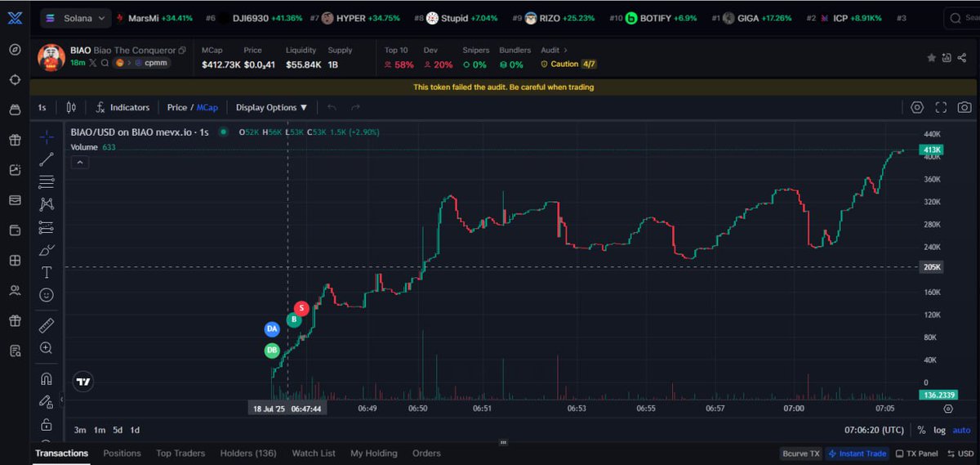The width and height of the screenshot is (980, 465).
Task: Toggle lock all drawing tools
Action: 47,424
